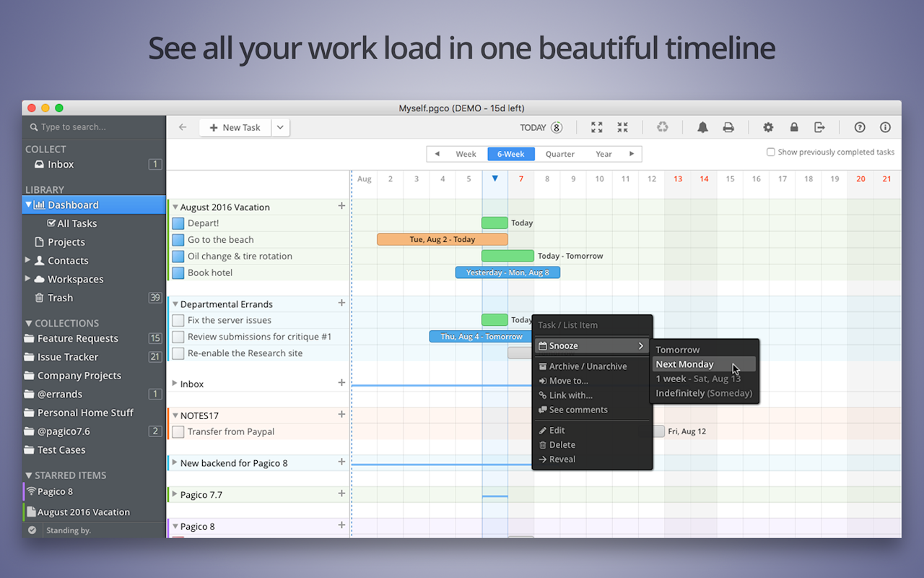Check the Fix the server issues checkbox
This screenshot has width=924, height=578.
pos(177,320)
